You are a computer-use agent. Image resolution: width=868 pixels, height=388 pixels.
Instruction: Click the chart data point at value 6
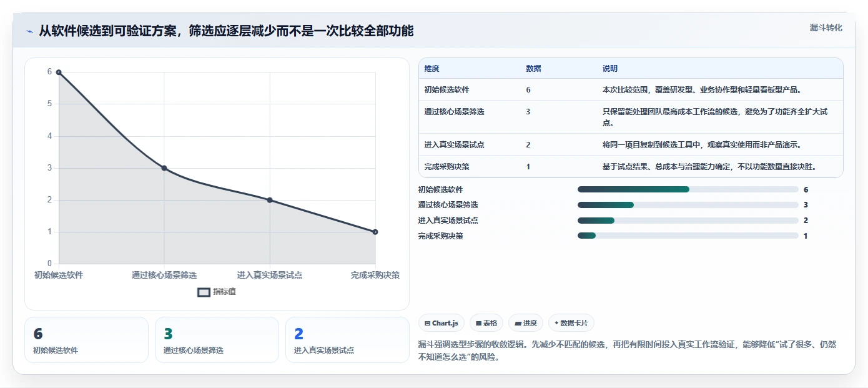tap(59, 72)
